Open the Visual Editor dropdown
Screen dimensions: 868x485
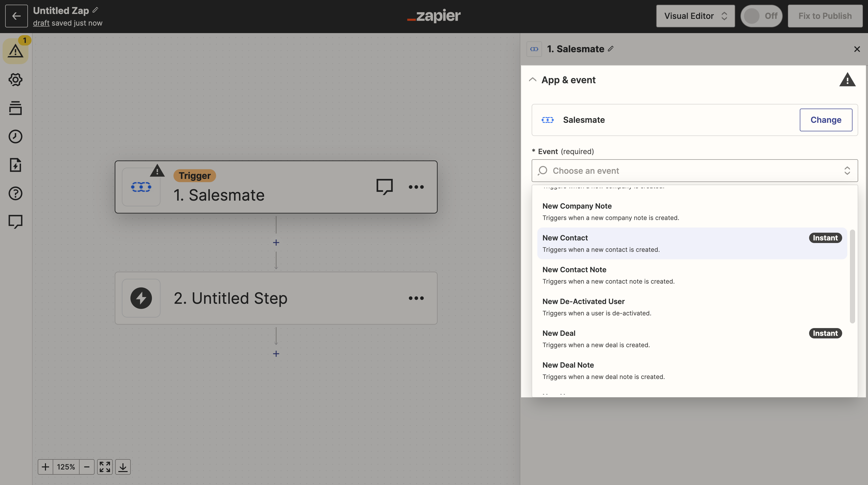click(695, 16)
